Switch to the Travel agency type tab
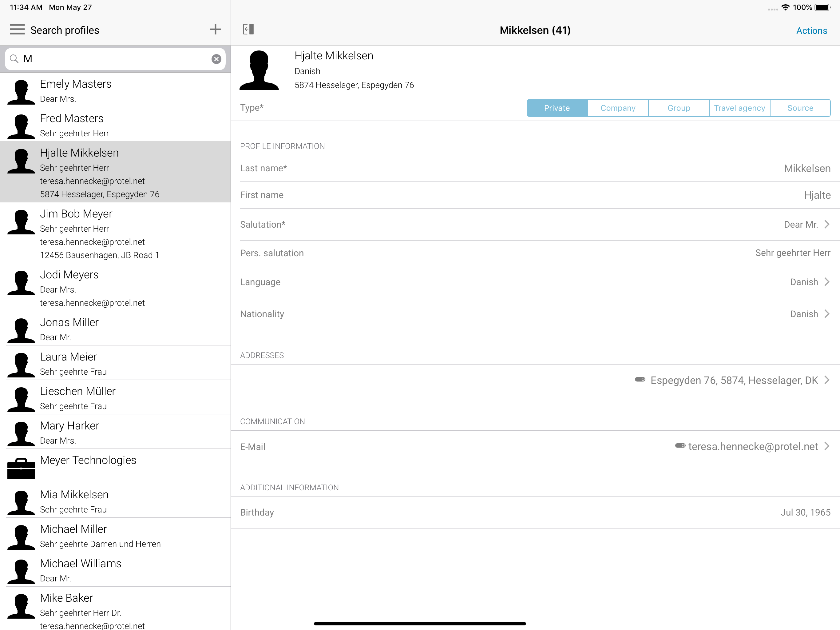Screen dimensions: 840x630 (739, 108)
